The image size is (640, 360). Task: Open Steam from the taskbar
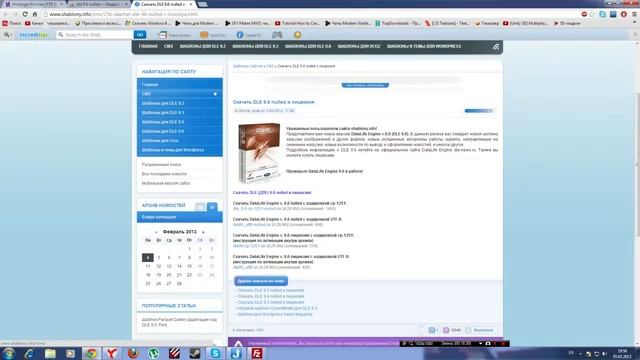195,353
